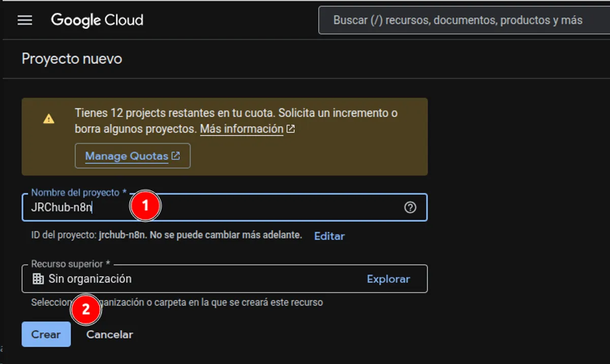The height and width of the screenshot is (364, 610).
Task: Click the organization building icon
Action: point(38,279)
